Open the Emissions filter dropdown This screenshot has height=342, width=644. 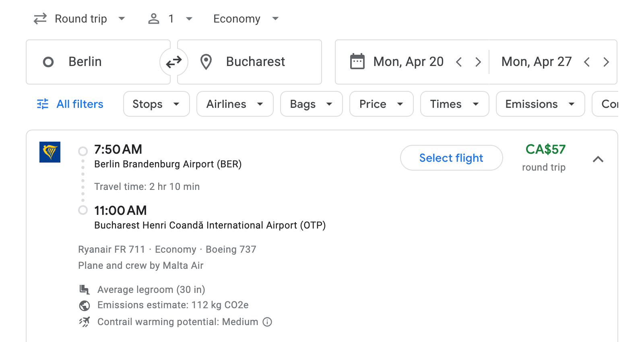coord(540,104)
